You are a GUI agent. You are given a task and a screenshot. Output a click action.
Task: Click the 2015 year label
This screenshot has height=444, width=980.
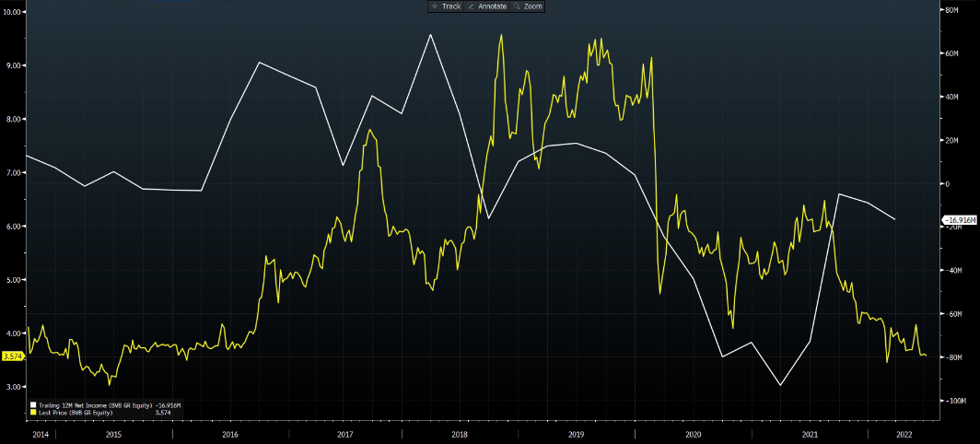(x=114, y=434)
